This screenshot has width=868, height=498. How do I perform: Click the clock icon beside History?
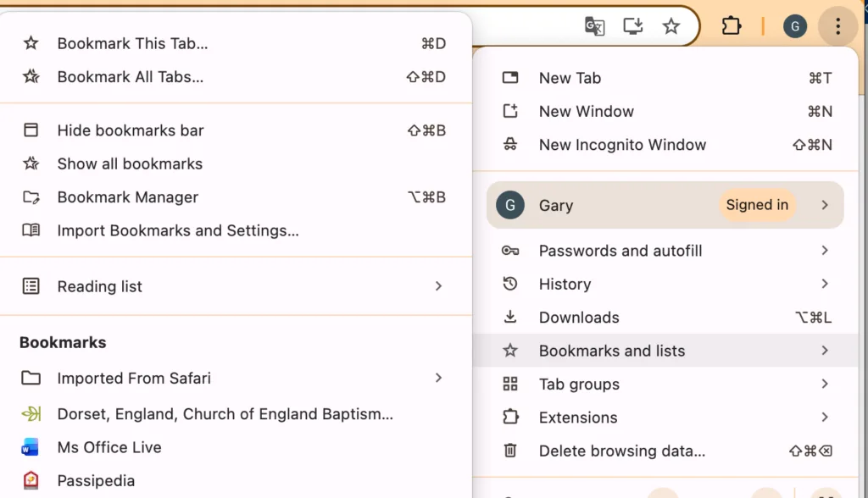510,284
